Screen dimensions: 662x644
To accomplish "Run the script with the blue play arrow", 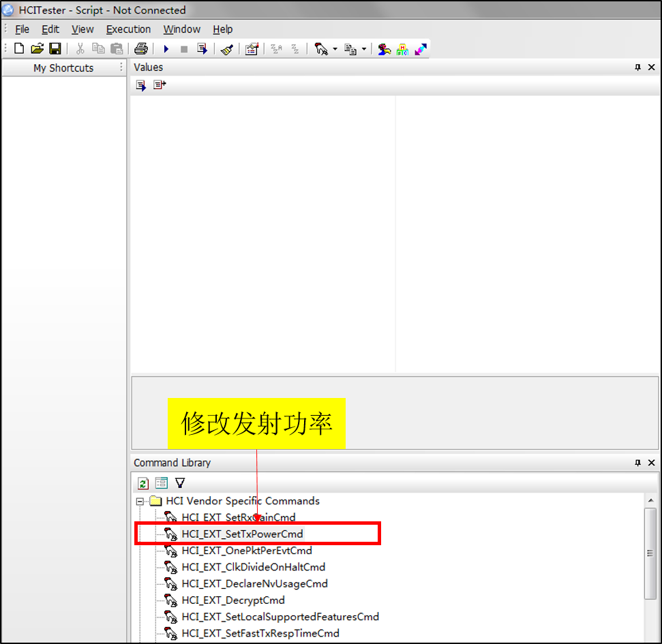I will pos(166,49).
